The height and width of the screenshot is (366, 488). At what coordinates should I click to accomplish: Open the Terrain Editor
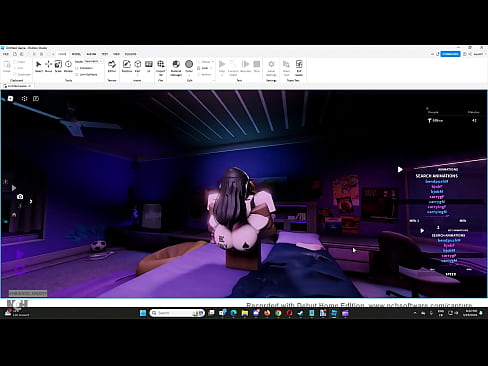click(x=112, y=66)
